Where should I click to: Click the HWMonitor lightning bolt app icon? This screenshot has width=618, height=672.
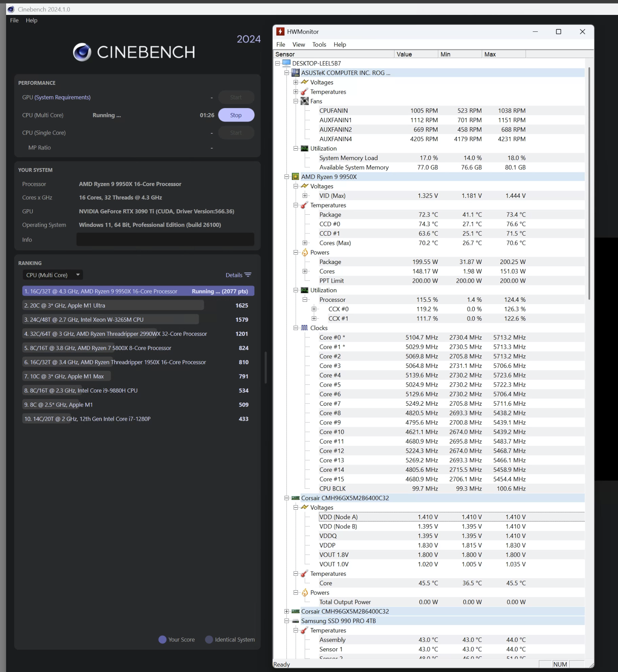[280, 31]
